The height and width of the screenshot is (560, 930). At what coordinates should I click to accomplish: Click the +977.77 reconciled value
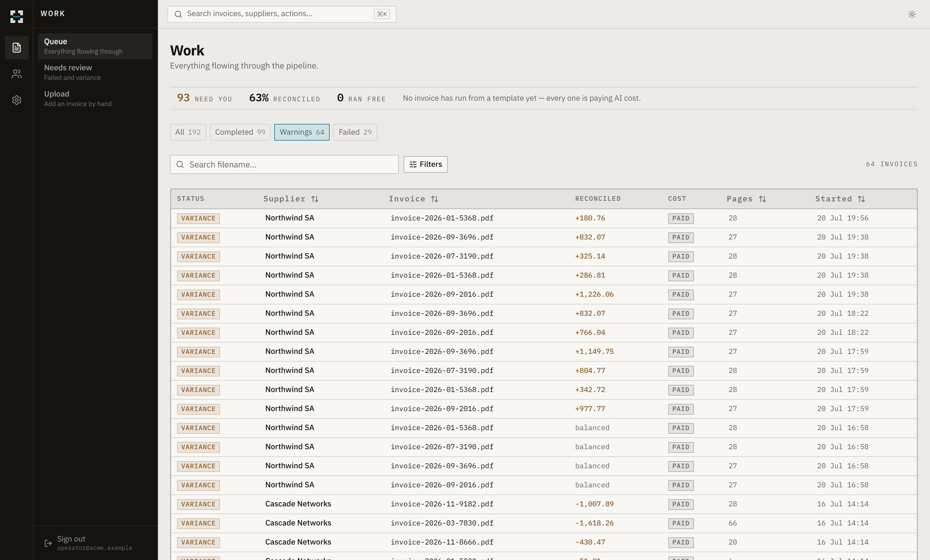coord(590,409)
